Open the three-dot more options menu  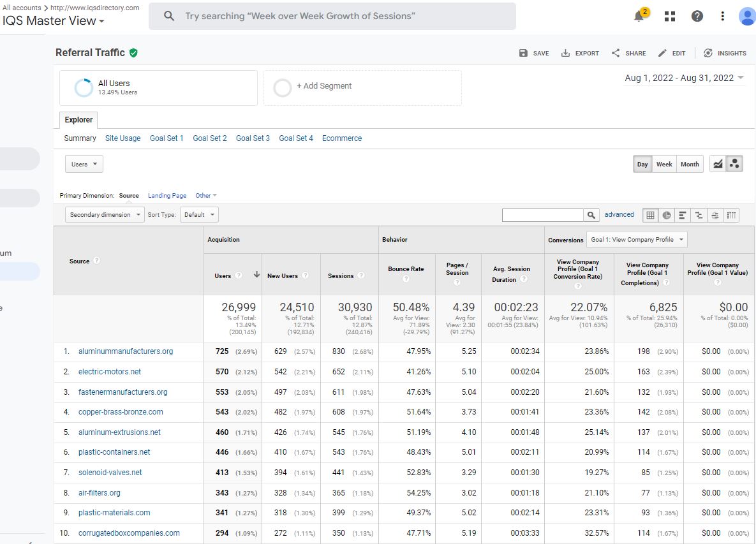tap(722, 16)
